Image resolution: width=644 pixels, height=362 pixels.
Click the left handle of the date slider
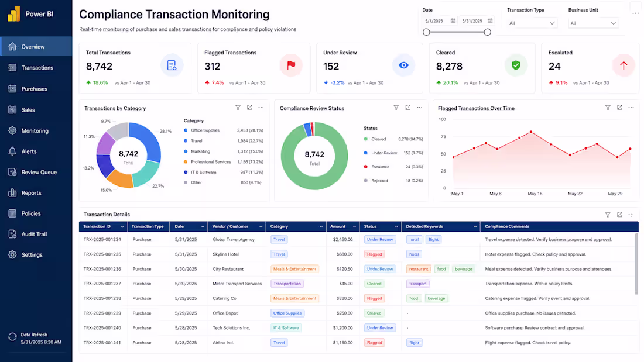click(x=426, y=32)
